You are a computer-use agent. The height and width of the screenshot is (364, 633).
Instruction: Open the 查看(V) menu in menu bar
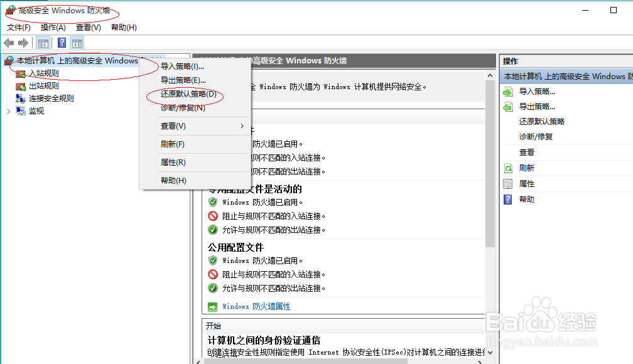click(x=89, y=28)
